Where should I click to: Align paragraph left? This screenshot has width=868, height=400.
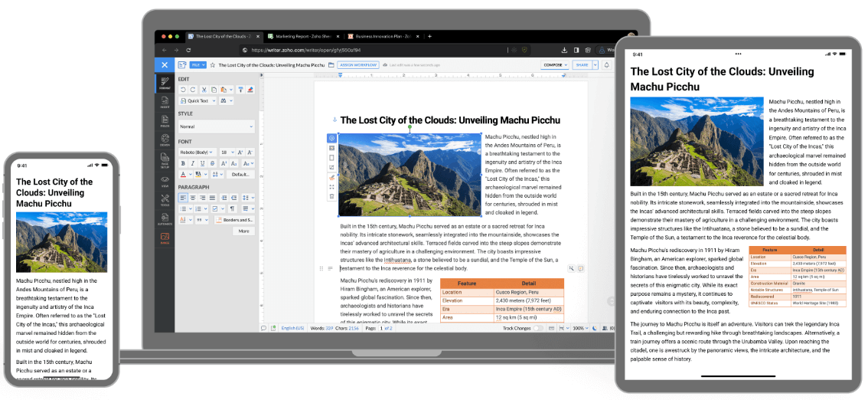(x=183, y=198)
